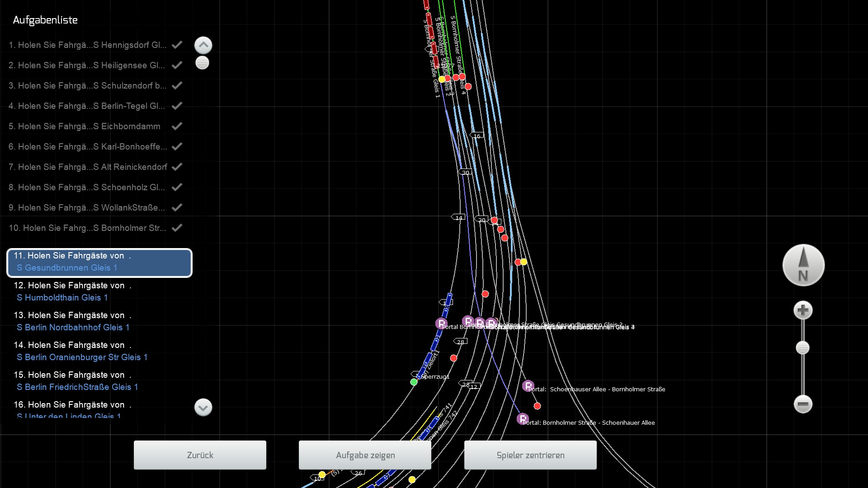Click the Schoenhauser Allee - Bornholmer Straße portal marker
Image resolution: width=868 pixels, height=488 pixels.
[x=528, y=386]
